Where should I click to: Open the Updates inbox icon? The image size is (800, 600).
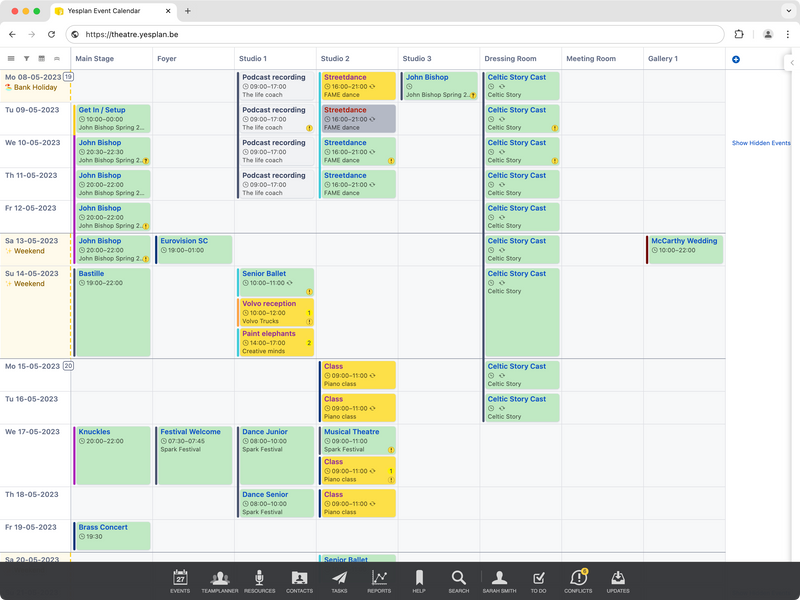[x=618, y=580]
